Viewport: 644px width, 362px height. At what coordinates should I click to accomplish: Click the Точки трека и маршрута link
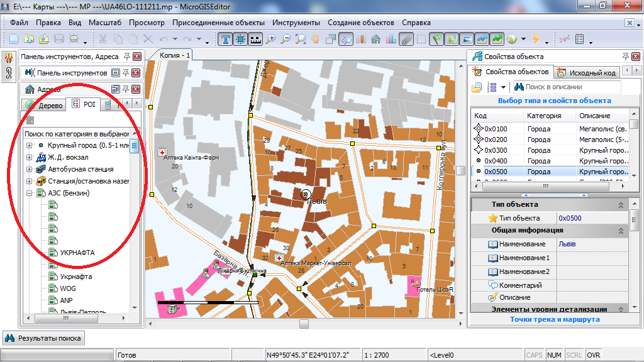[554, 319]
